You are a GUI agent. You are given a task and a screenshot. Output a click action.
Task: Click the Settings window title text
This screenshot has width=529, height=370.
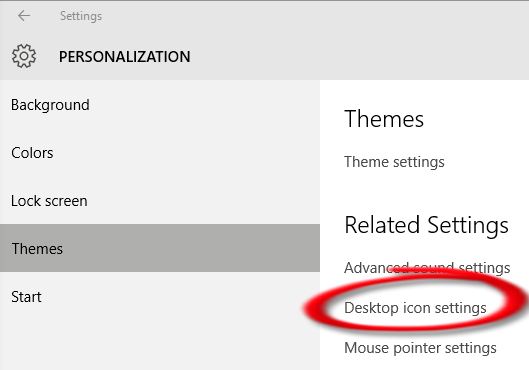coord(81,16)
